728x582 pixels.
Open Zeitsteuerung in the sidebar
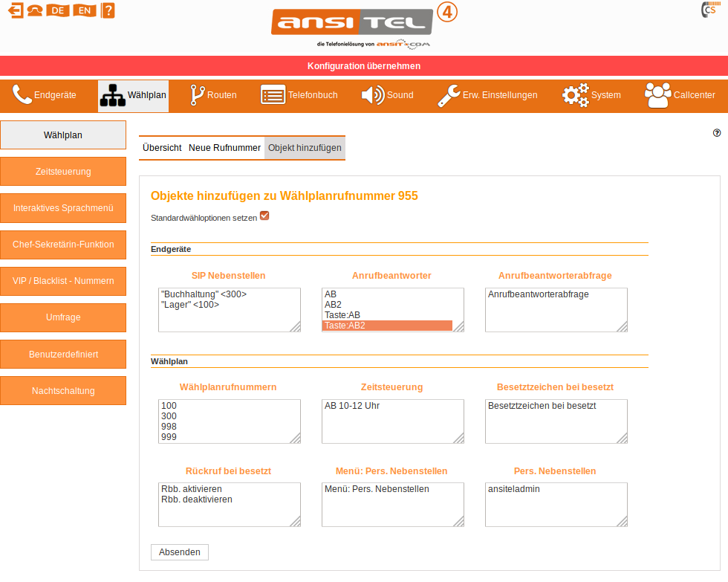pos(63,172)
